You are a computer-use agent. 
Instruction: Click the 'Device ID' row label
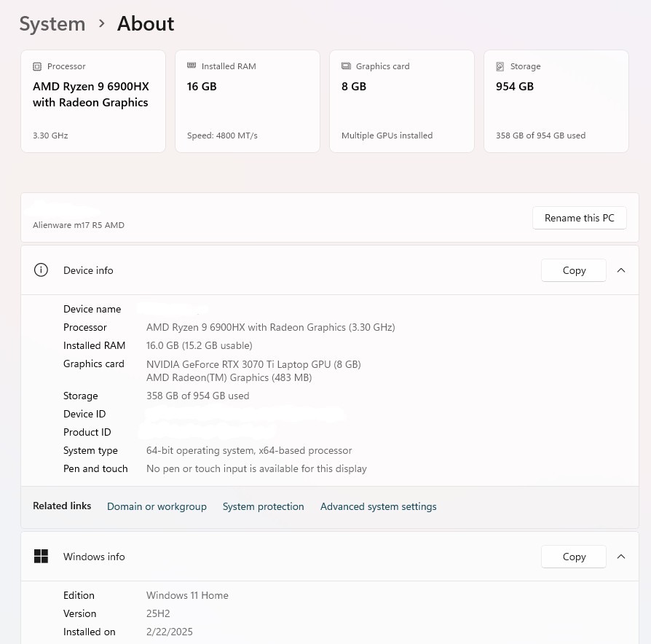coord(84,414)
